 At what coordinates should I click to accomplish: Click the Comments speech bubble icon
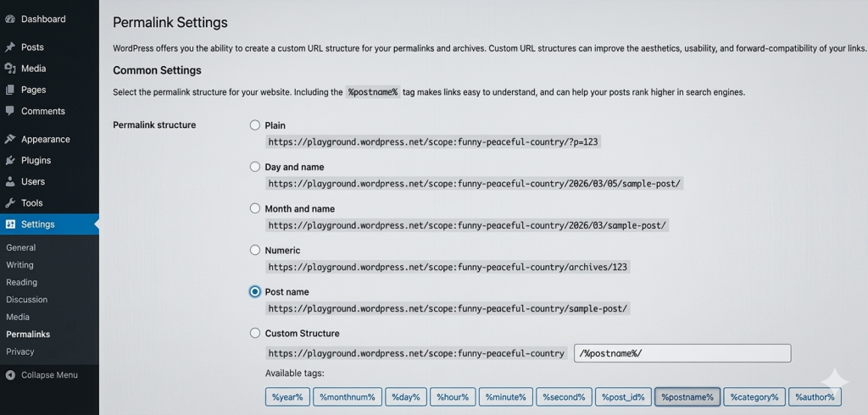(x=9, y=111)
